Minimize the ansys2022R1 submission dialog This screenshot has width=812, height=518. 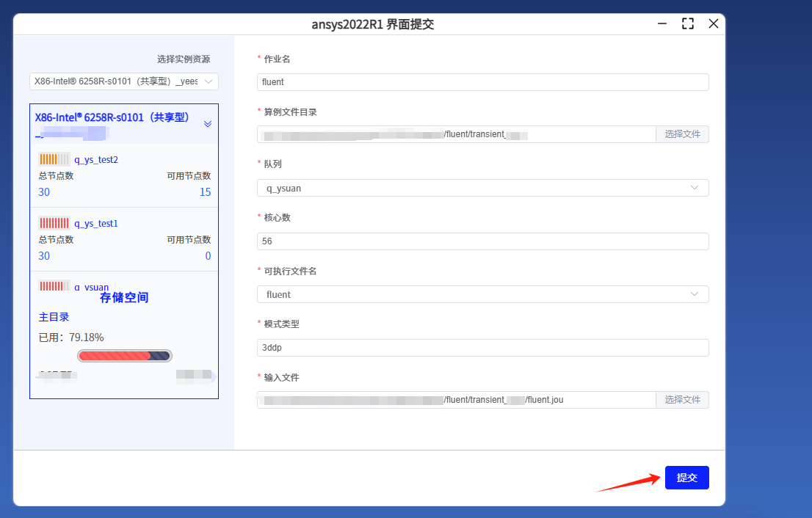coord(662,23)
